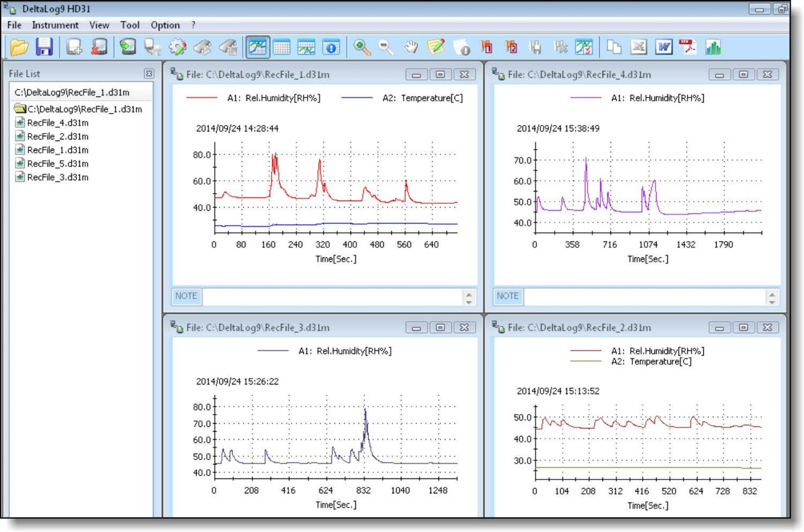This screenshot has width=804, height=532.
Task: Select the pan hand tool
Action: click(411, 47)
